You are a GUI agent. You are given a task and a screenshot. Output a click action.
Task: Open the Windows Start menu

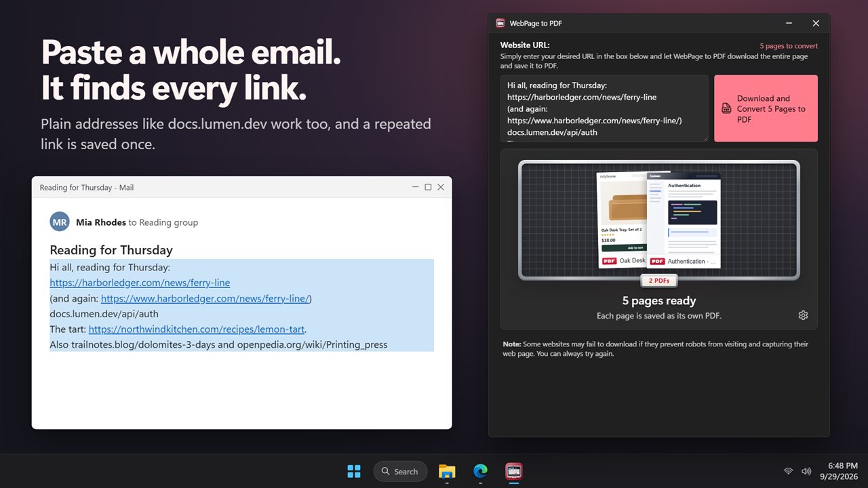354,471
